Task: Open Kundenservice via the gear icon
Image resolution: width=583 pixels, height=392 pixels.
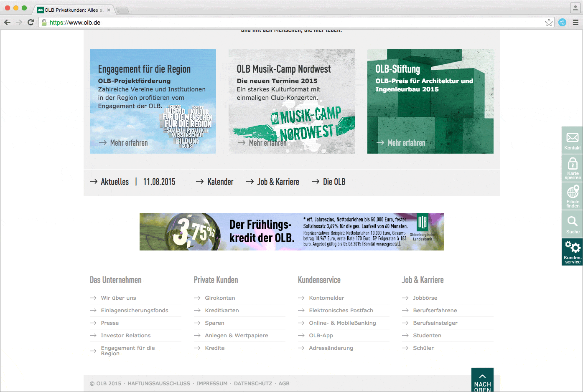Action: tap(572, 250)
